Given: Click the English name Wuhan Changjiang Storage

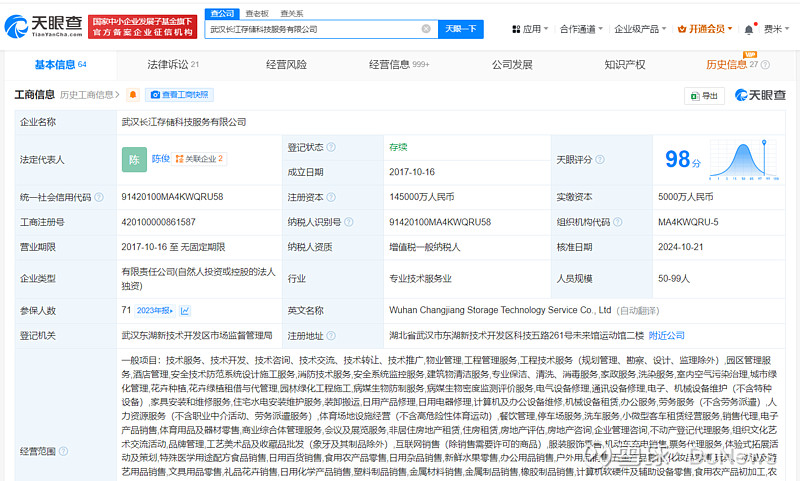Looking at the screenshot, I should coord(500,310).
